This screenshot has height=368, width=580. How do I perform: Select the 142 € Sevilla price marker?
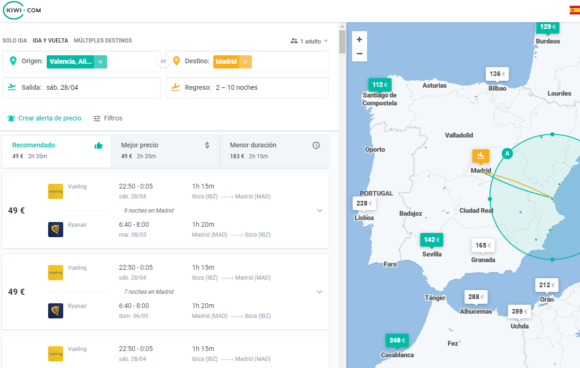(432, 240)
